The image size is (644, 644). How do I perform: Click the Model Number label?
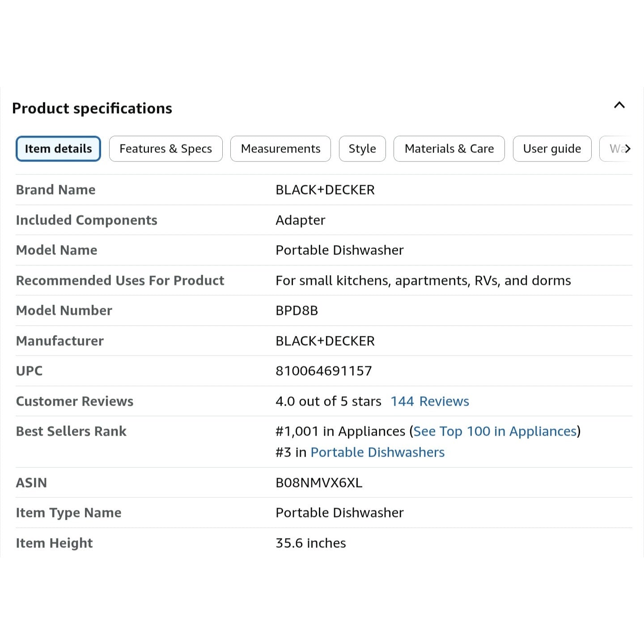click(x=64, y=310)
